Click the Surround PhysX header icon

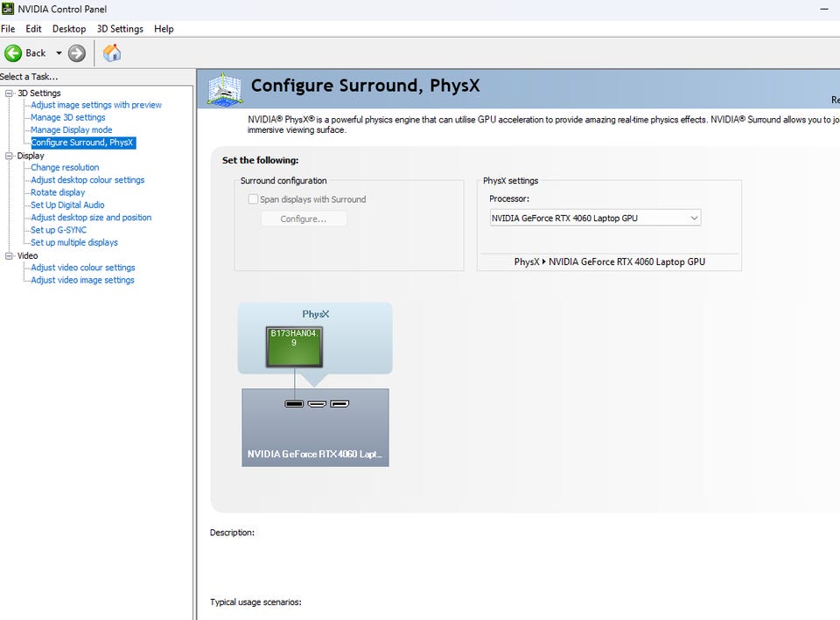click(x=225, y=89)
